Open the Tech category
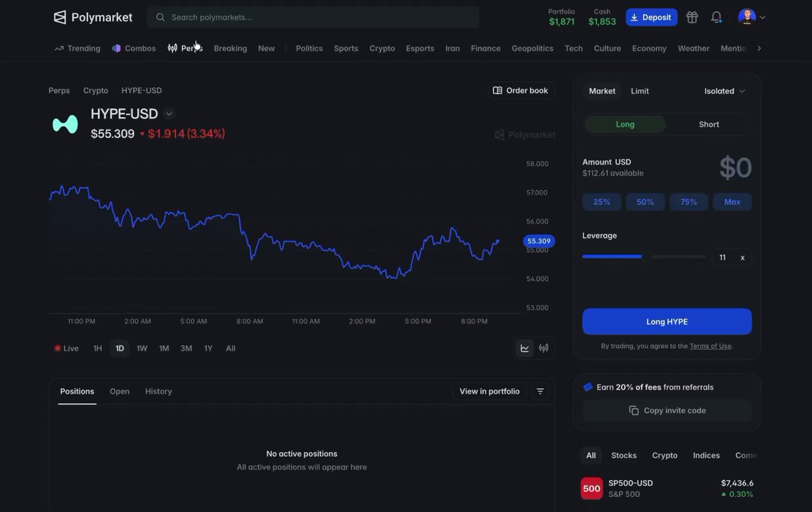The image size is (812, 512). pyautogui.click(x=574, y=48)
